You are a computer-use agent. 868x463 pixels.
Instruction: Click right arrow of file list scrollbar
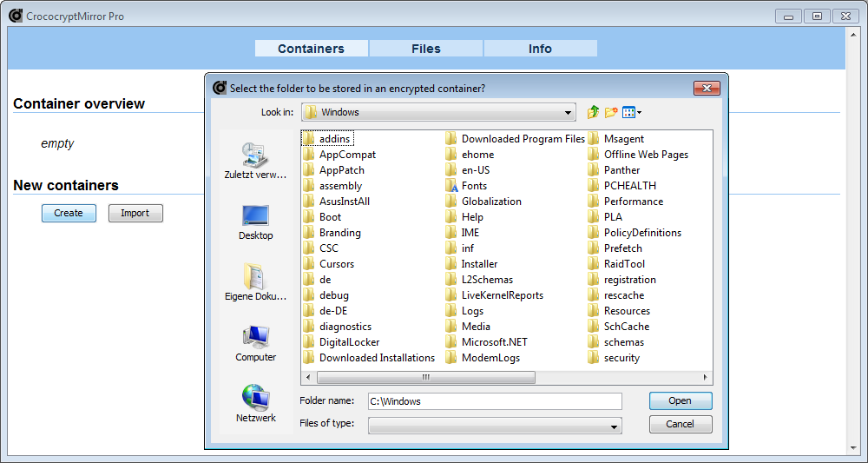click(705, 377)
